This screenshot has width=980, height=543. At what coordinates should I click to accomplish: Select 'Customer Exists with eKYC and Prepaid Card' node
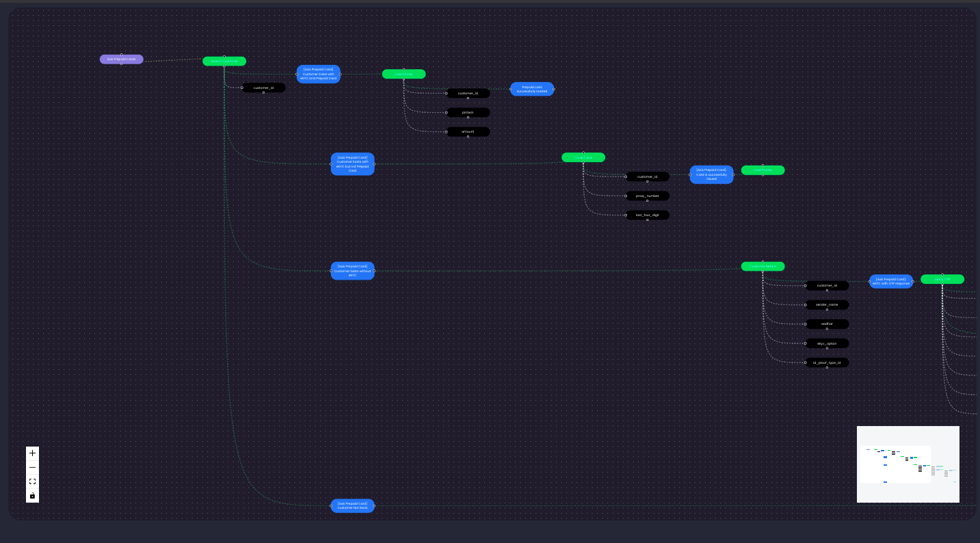tap(319, 74)
